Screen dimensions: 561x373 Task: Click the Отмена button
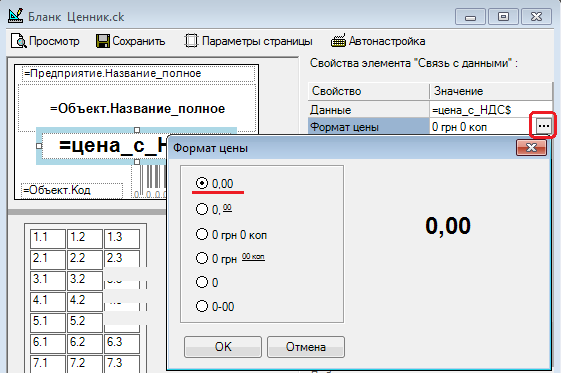coord(306,347)
